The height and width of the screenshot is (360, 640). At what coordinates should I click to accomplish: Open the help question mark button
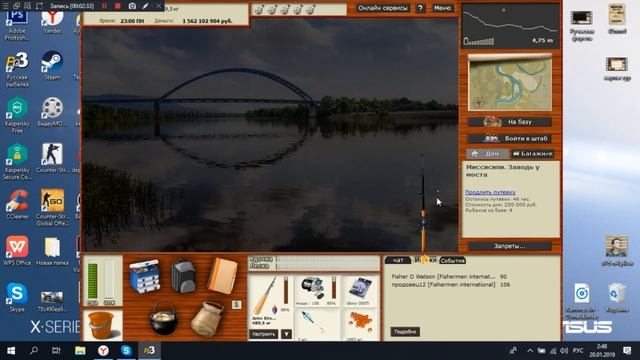(420, 8)
